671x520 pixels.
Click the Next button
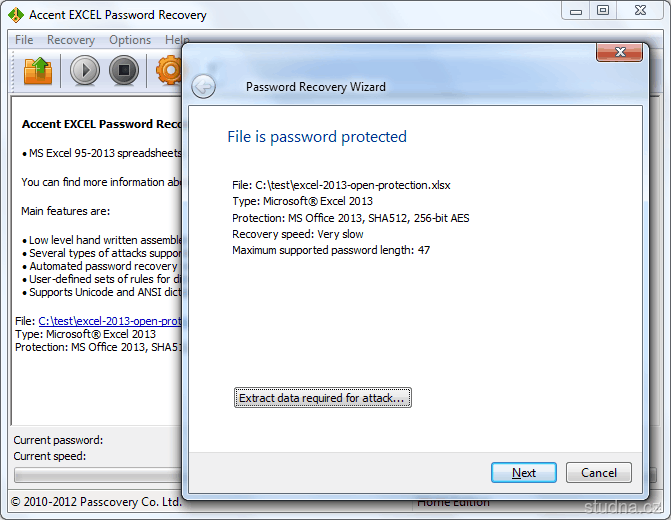(523, 473)
